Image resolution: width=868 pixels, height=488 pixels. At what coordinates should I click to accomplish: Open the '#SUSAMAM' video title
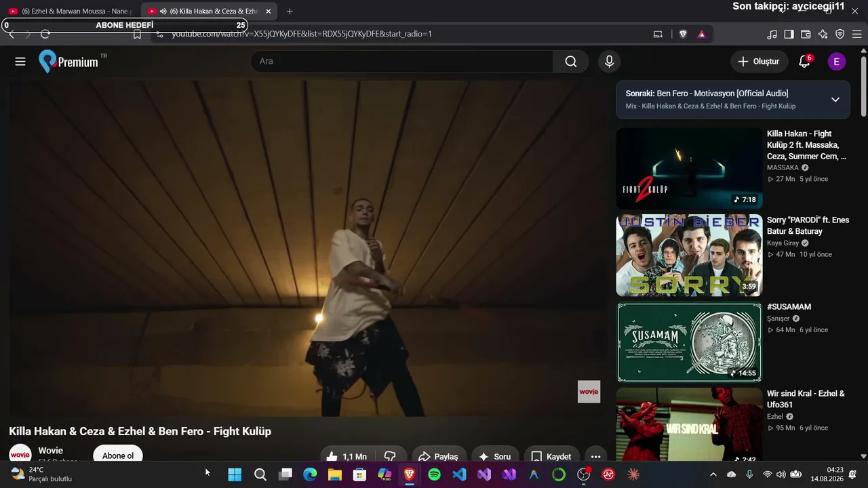pos(789,307)
